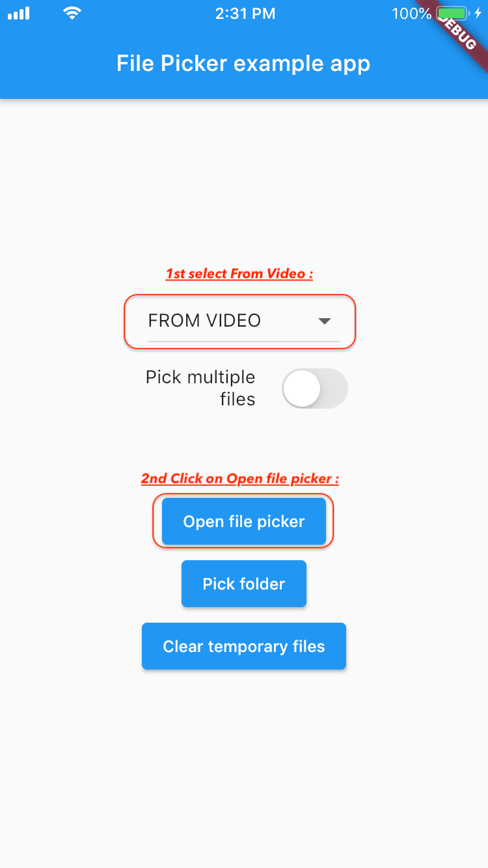Click Clear temporary files
This screenshot has height=868, width=488.
tap(243, 646)
